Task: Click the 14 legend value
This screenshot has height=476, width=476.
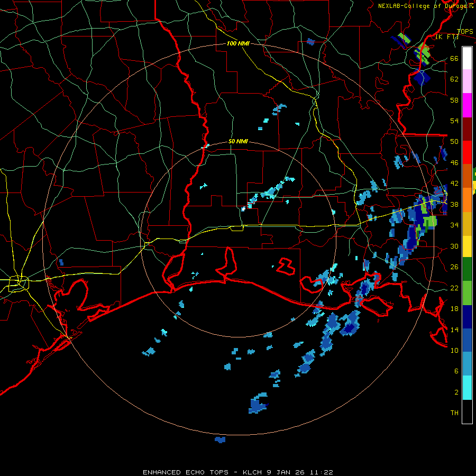Action: (x=454, y=329)
